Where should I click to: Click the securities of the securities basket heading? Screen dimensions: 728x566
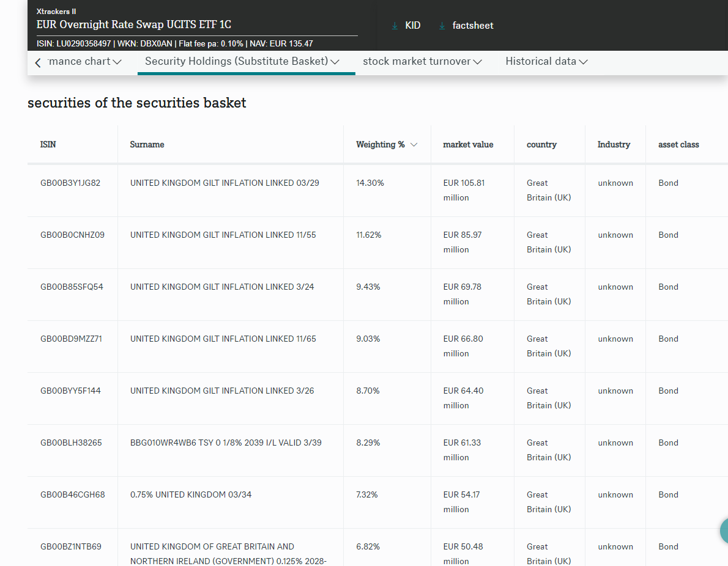click(x=136, y=103)
